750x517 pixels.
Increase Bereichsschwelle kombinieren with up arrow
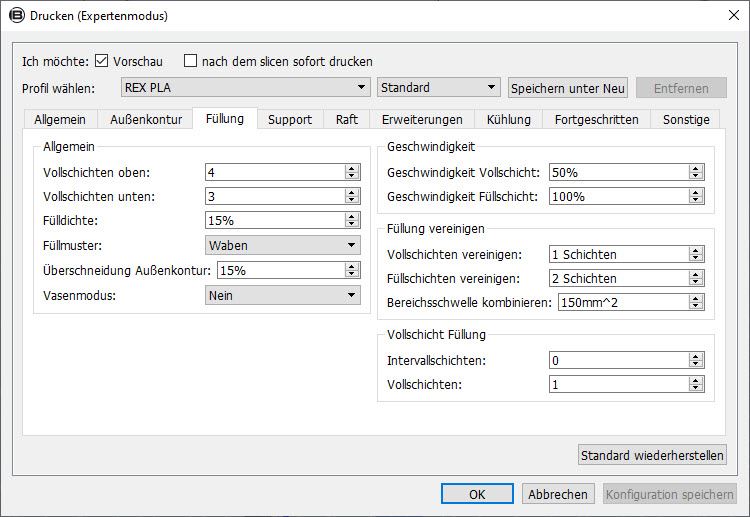pyautogui.click(x=696, y=298)
